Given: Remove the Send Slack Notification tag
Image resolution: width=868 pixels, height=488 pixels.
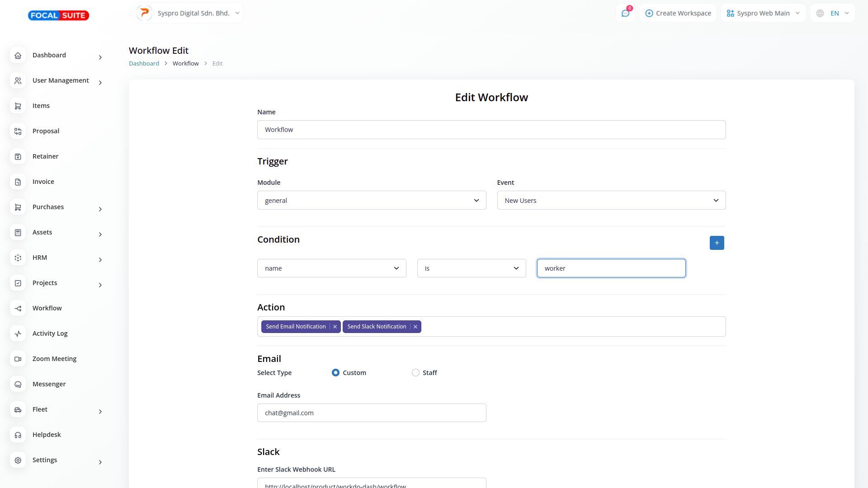Looking at the screenshot, I should click(415, 327).
